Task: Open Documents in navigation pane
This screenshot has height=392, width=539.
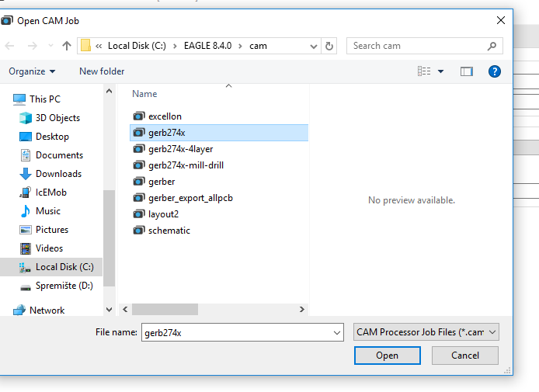Action: [x=51, y=155]
